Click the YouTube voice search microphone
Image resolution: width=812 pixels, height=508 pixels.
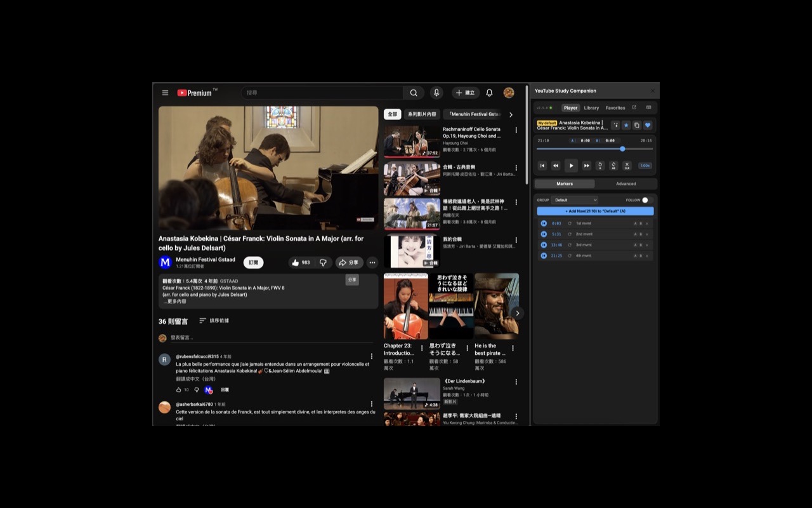pos(436,93)
